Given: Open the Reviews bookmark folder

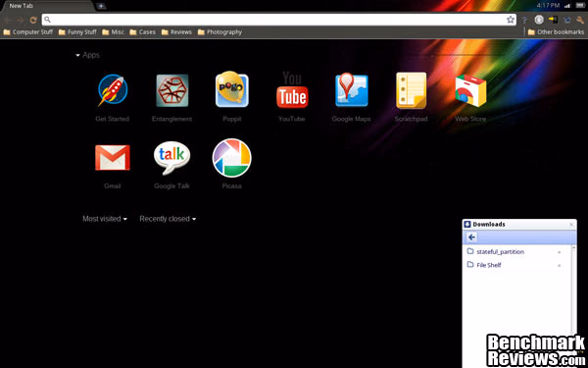Looking at the screenshot, I should 176,32.
